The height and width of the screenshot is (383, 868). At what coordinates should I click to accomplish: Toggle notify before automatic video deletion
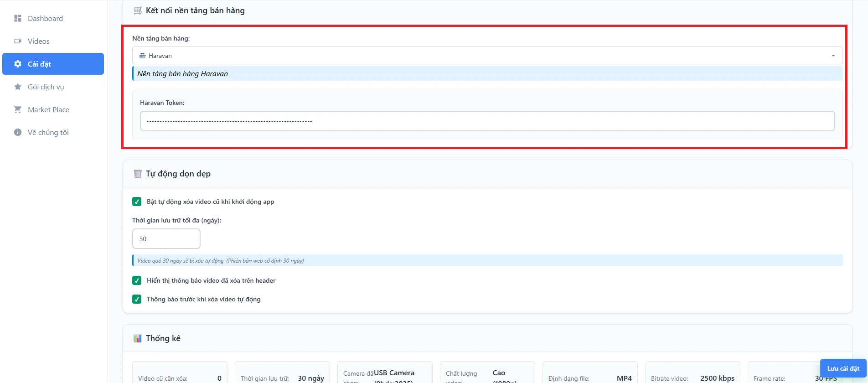tap(137, 299)
